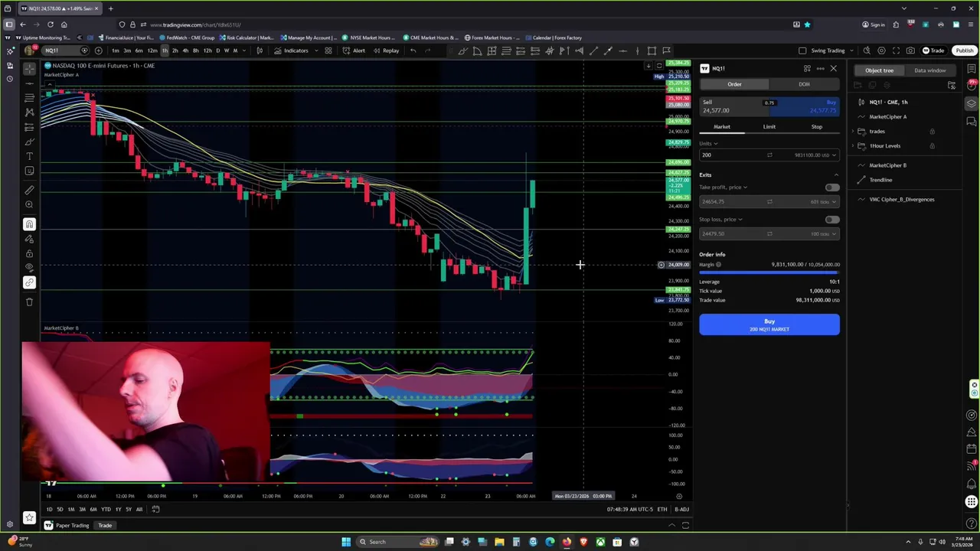Toggle B-ADJ back adjustment setting
Screen dimensions: 980x551
681,509
